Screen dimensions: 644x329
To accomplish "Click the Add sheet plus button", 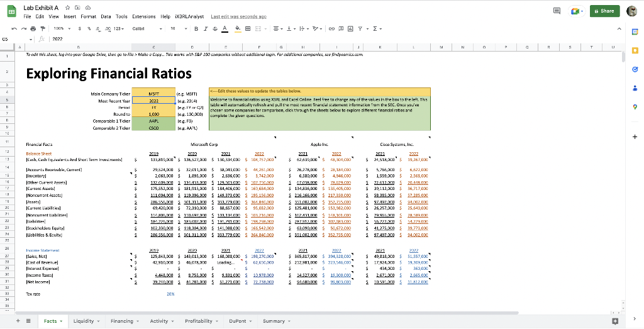I will (18, 321).
